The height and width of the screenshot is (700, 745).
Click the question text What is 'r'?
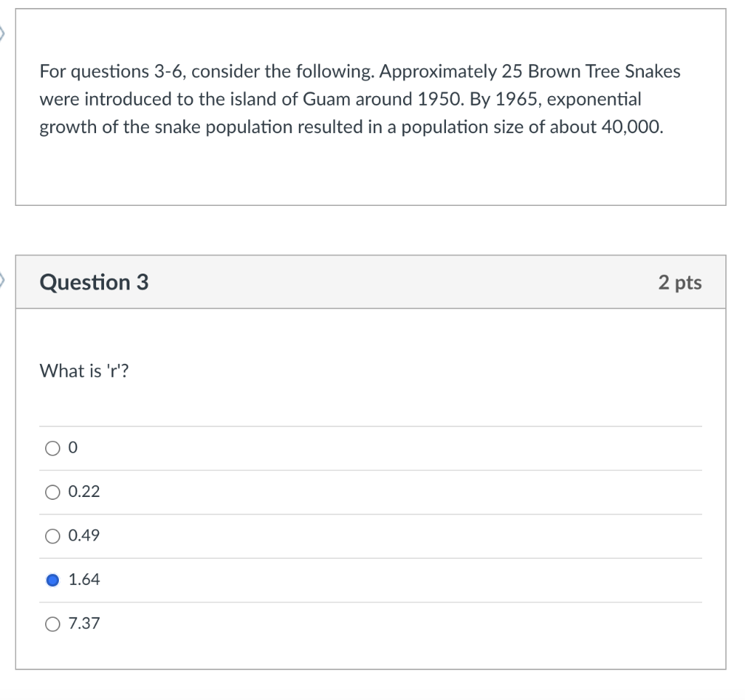click(x=84, y=371)
